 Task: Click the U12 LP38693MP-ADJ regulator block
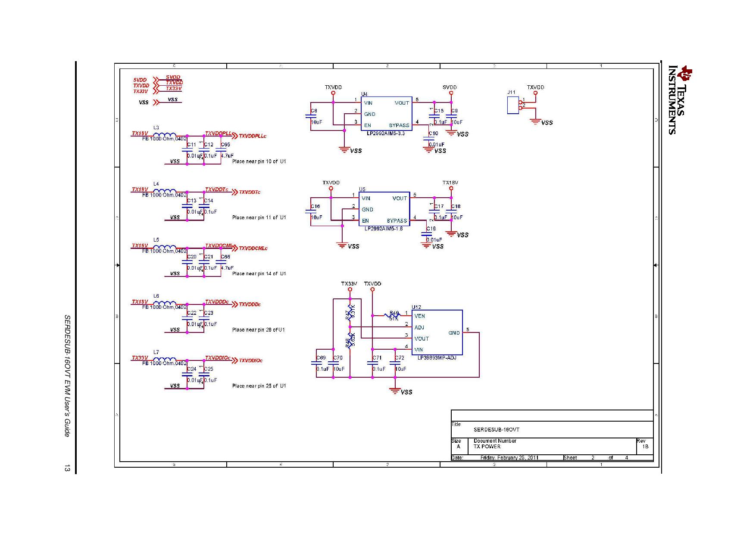pyautogui.click(x=437, y=332)
